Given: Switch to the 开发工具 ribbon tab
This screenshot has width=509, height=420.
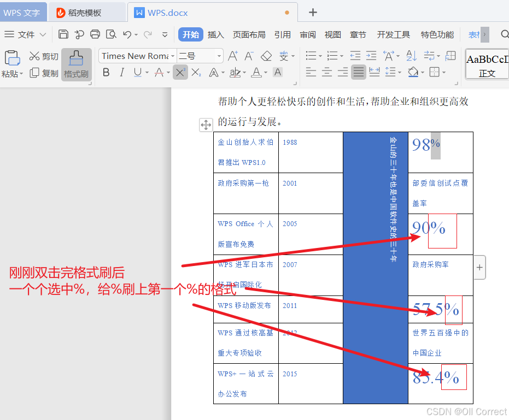Looking at the screenshot, I should point(394,34).
